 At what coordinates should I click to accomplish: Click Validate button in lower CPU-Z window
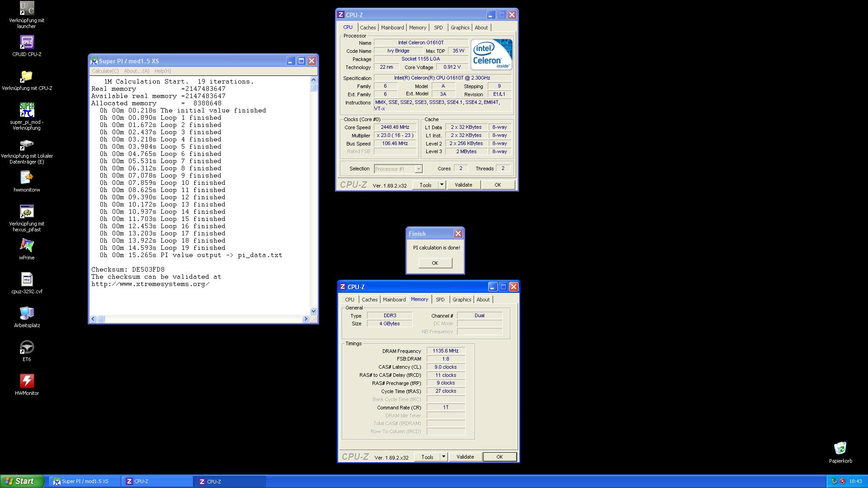[x=465, y=457]
